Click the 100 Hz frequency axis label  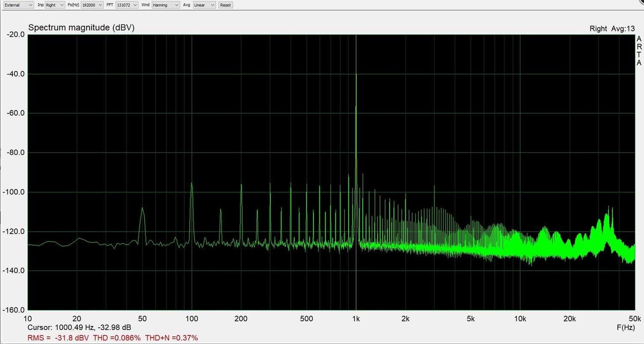point(192,319)
